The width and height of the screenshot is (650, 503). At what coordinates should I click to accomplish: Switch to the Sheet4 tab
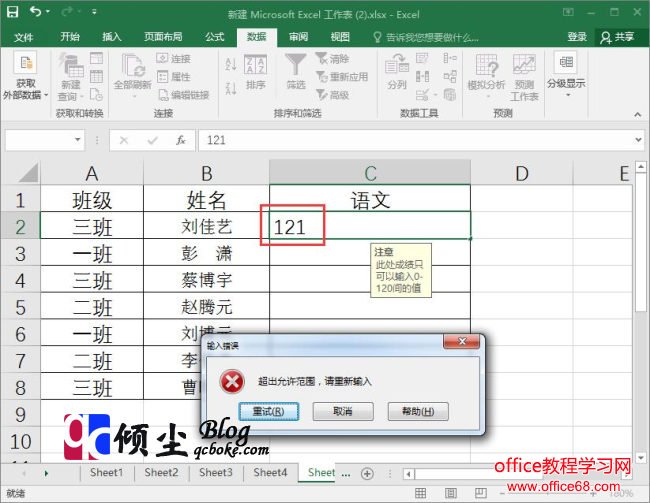click(270, 473)
